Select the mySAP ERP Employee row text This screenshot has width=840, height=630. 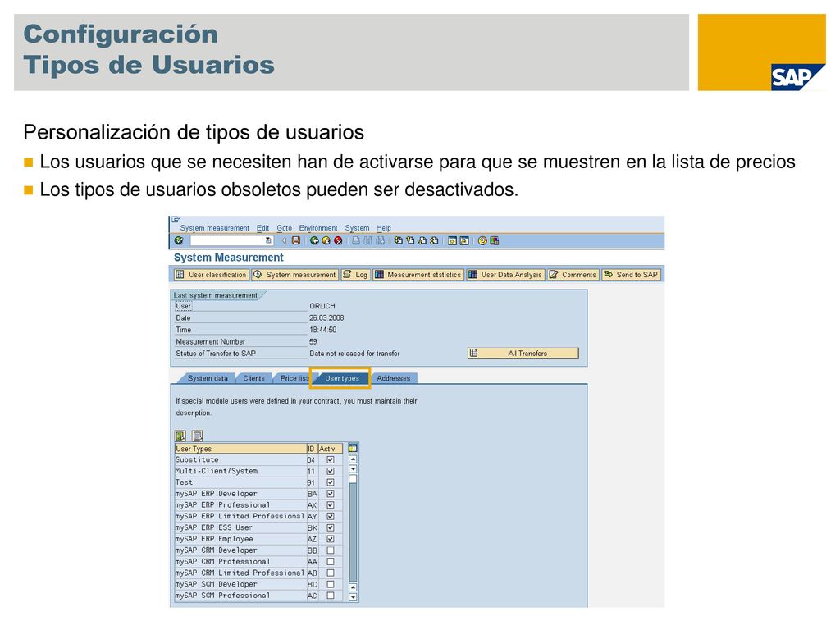point(214,539)
